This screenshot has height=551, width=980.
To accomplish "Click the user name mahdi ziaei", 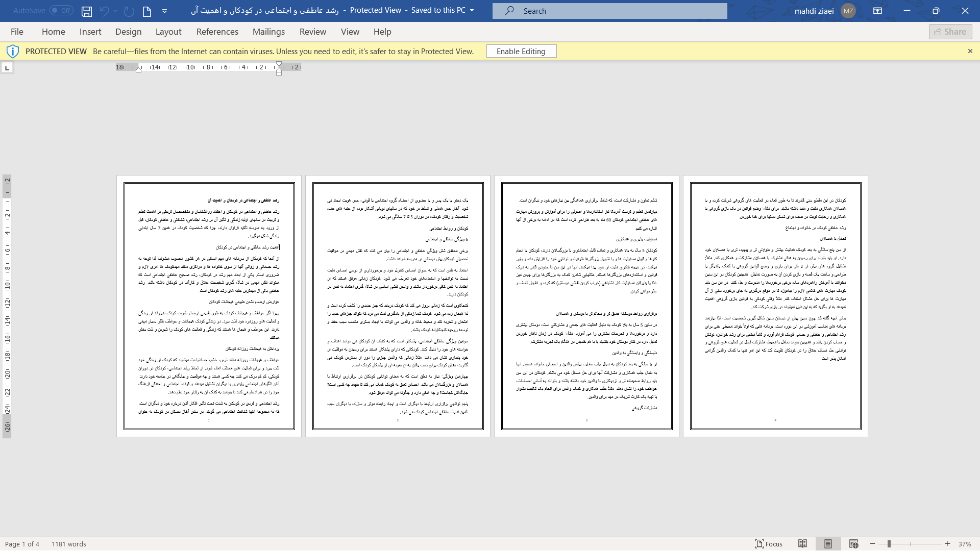I will click(814, 11).
